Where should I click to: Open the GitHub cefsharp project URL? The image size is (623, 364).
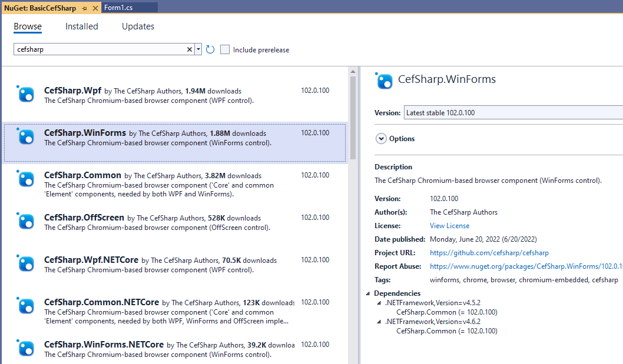pos(489,253)
